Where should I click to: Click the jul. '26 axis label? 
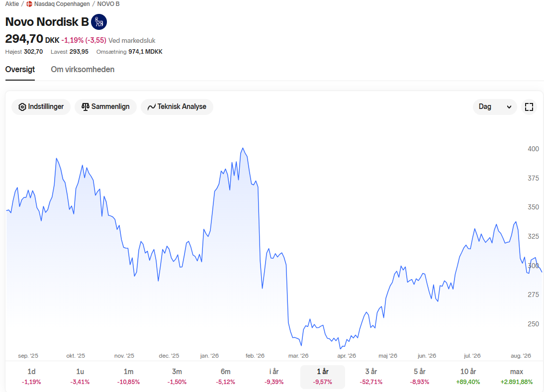472,356
